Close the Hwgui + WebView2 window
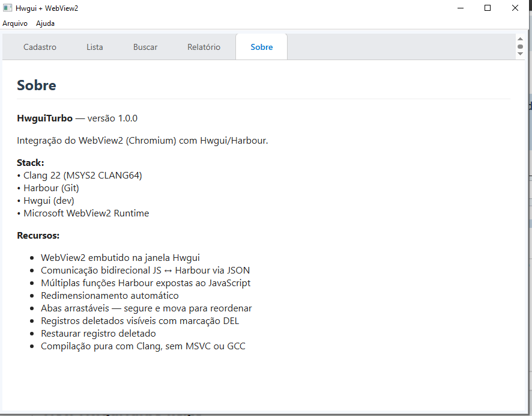 [x=515, y=8]
